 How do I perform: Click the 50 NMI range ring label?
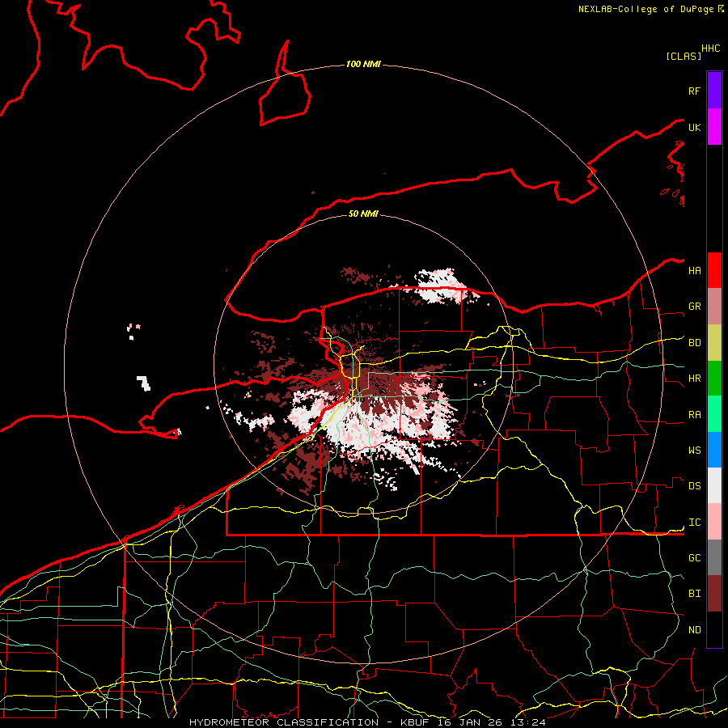(x=363, y=214)
